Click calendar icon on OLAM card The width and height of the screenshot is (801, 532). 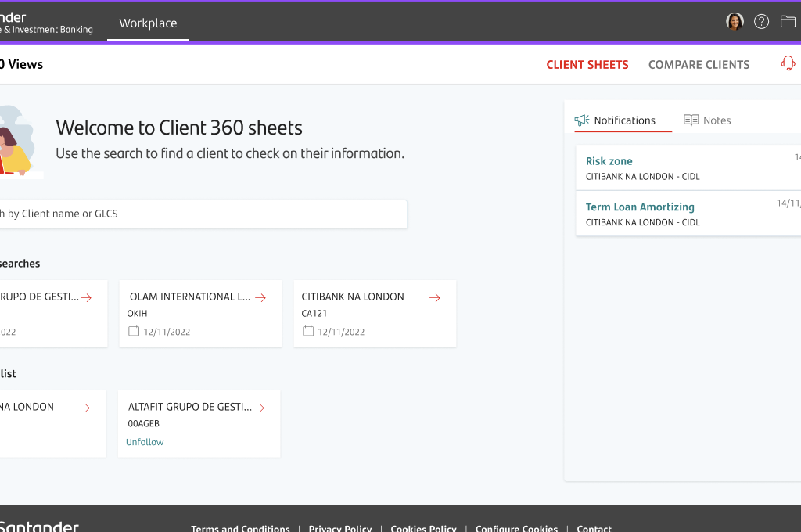133,331
